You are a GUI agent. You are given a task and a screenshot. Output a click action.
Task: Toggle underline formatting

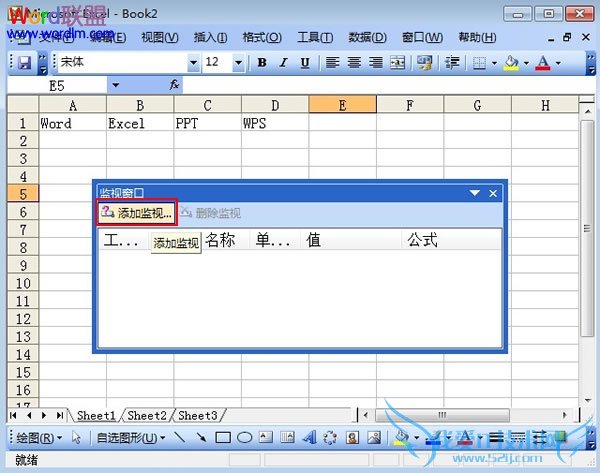click(x=305, y=62)
